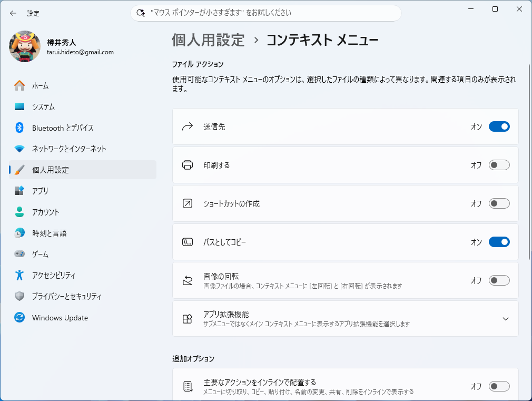Open the Windows Update page
The height and width of the screenshot is (401, 532).
click(x=83, y=317)
